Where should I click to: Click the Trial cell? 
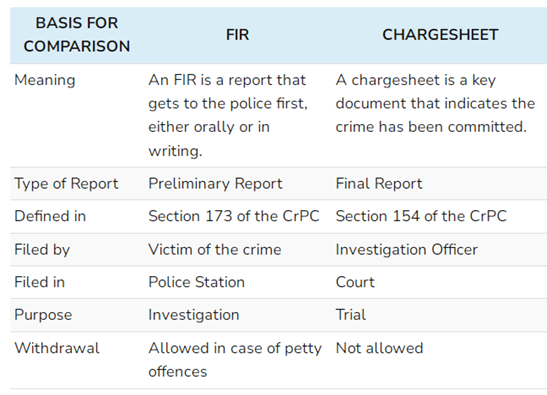[351, 315]
